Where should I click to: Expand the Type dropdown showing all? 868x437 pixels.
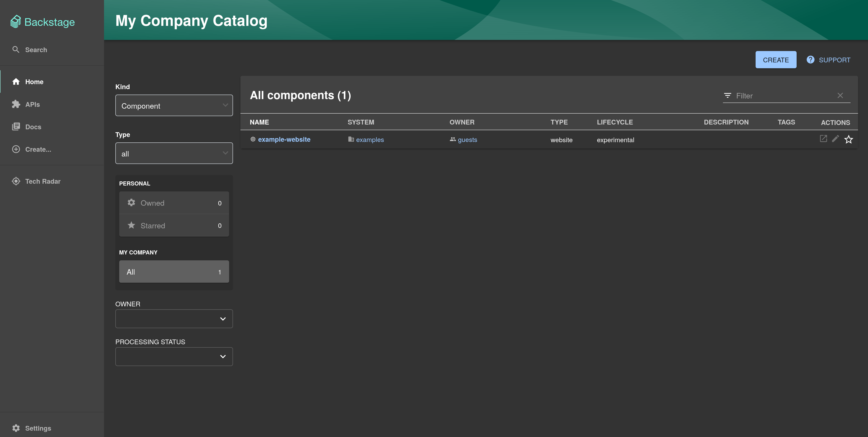[174, 154]
